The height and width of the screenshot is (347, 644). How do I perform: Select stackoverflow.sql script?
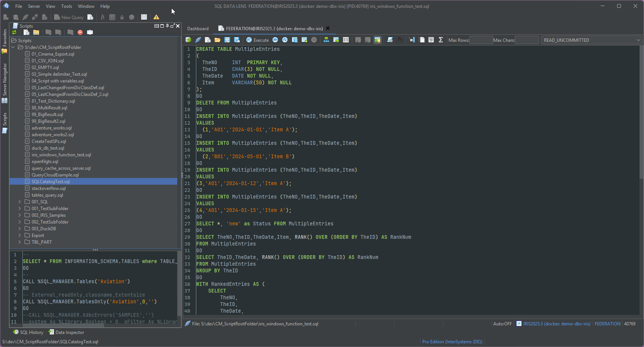(x=49, y=188)
